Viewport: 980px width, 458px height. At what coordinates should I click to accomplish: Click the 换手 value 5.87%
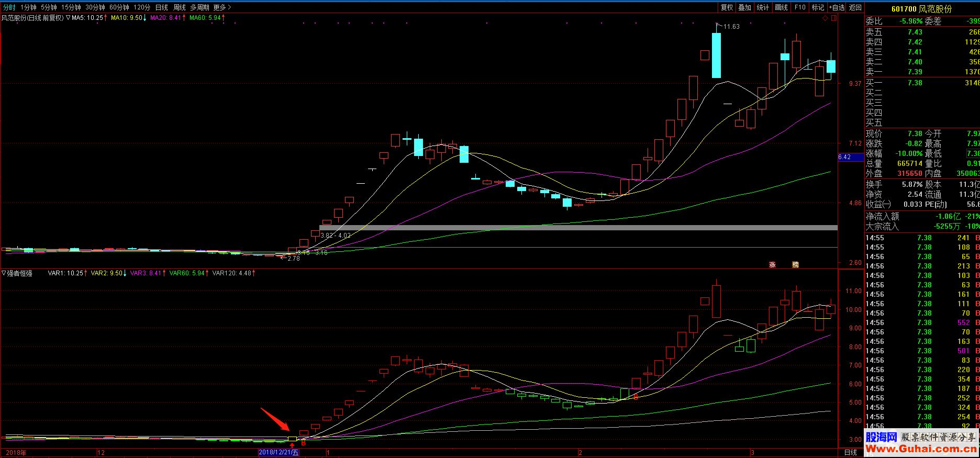911,185
